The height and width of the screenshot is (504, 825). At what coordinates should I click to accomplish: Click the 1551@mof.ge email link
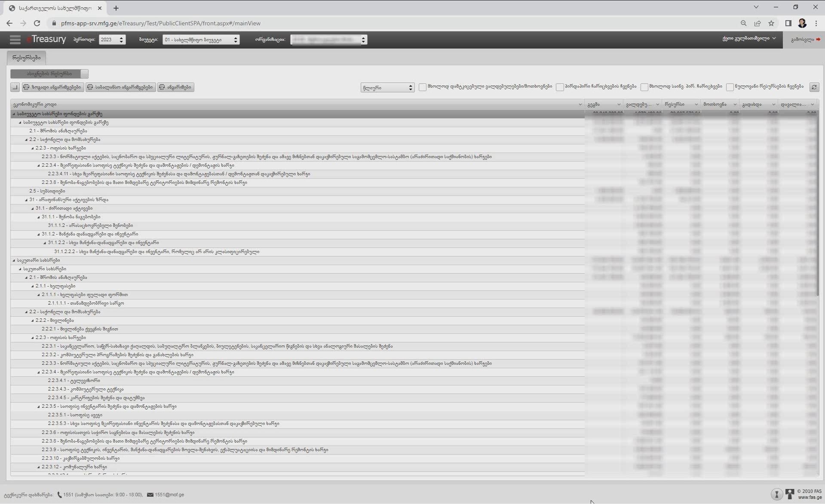[x=169, y=495]
